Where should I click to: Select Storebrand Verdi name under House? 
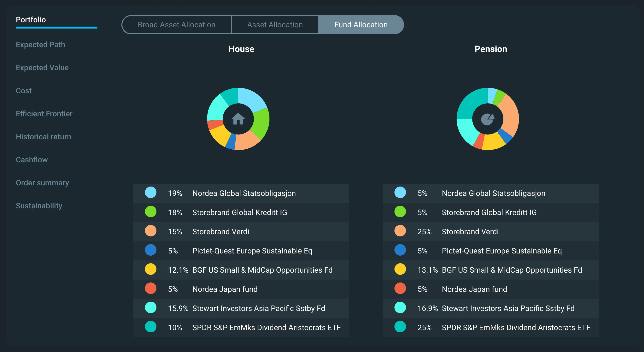tap(221, 232)
